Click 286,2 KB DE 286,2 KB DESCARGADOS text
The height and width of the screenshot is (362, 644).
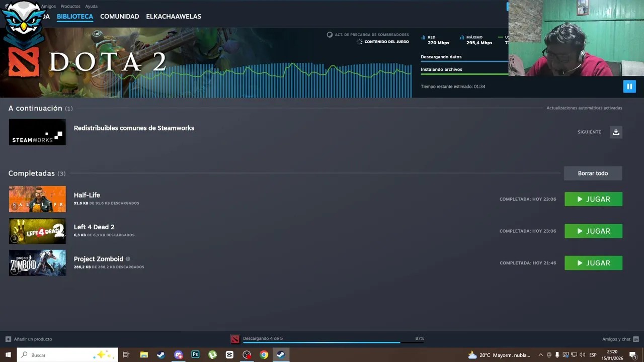(x=109, y=267)
